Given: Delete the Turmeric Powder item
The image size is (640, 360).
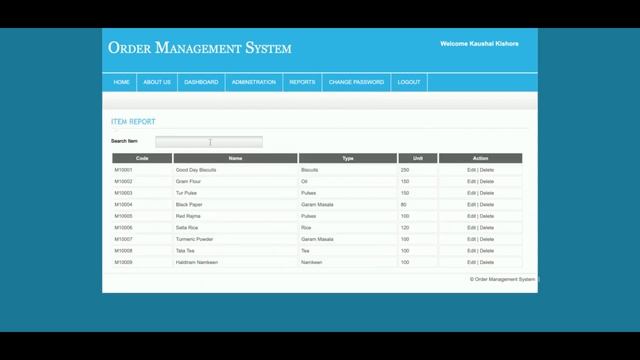Looking at the screenshot, I should point(487,239).
